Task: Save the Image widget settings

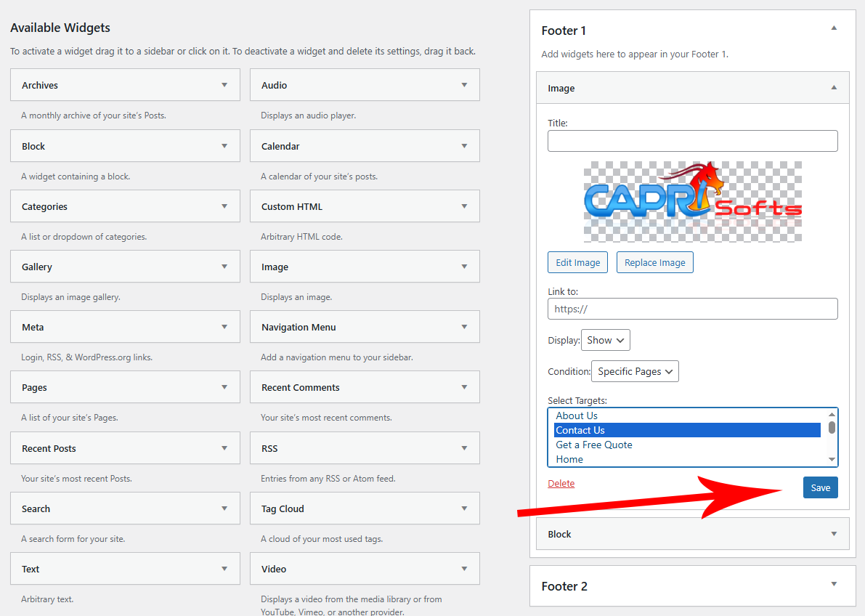Action: click(820, 487)
